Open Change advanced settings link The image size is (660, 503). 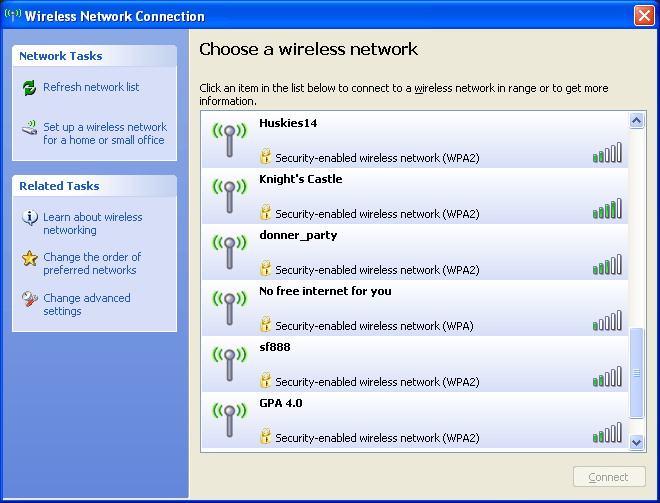(87, 304)
